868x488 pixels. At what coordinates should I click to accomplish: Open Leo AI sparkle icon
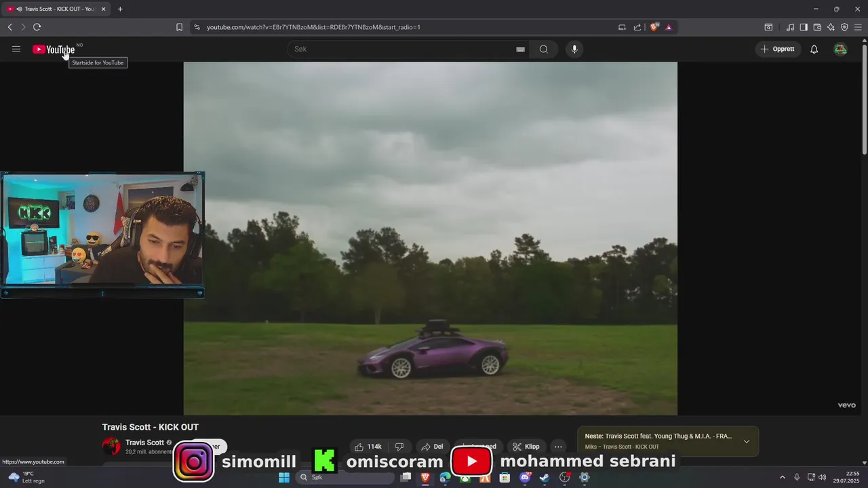831,27
